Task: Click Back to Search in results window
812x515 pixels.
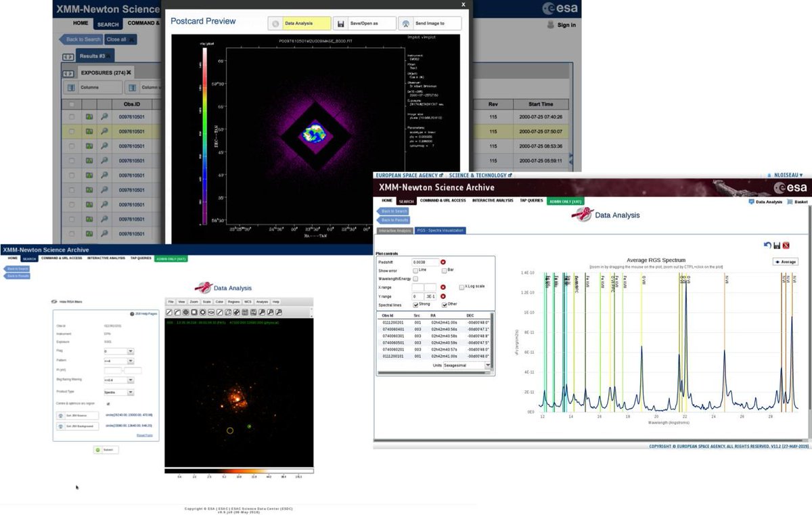Action: (x=81, y=39)
